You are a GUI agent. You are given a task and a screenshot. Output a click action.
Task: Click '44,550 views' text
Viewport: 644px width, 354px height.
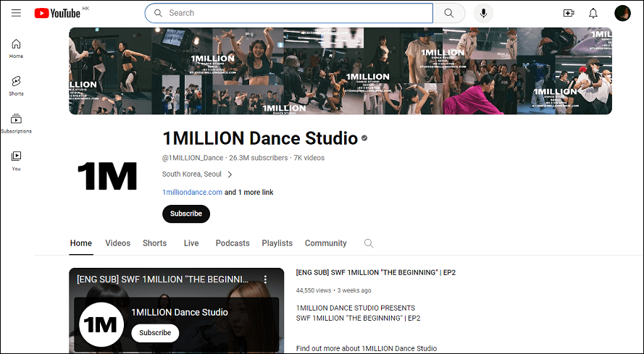point(314,290)
